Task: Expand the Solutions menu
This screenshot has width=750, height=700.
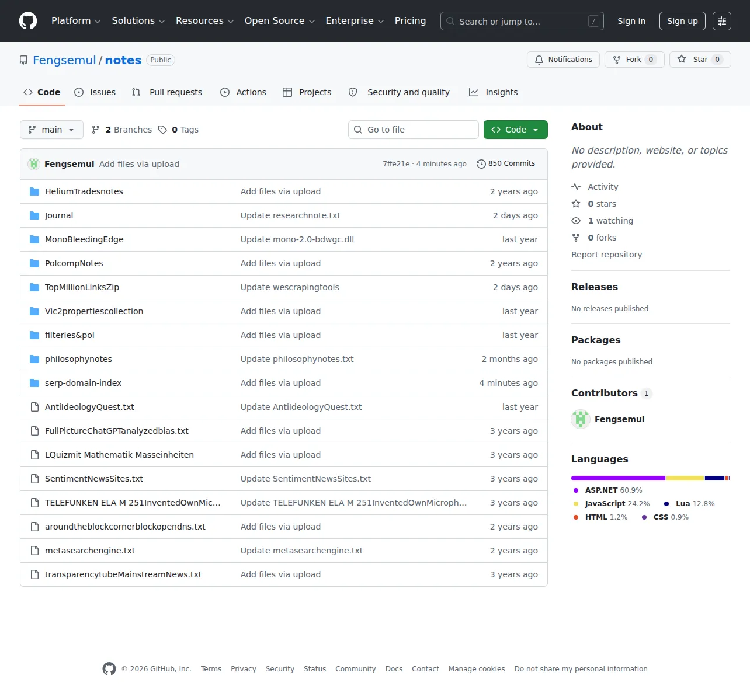Action: point(138,21)
